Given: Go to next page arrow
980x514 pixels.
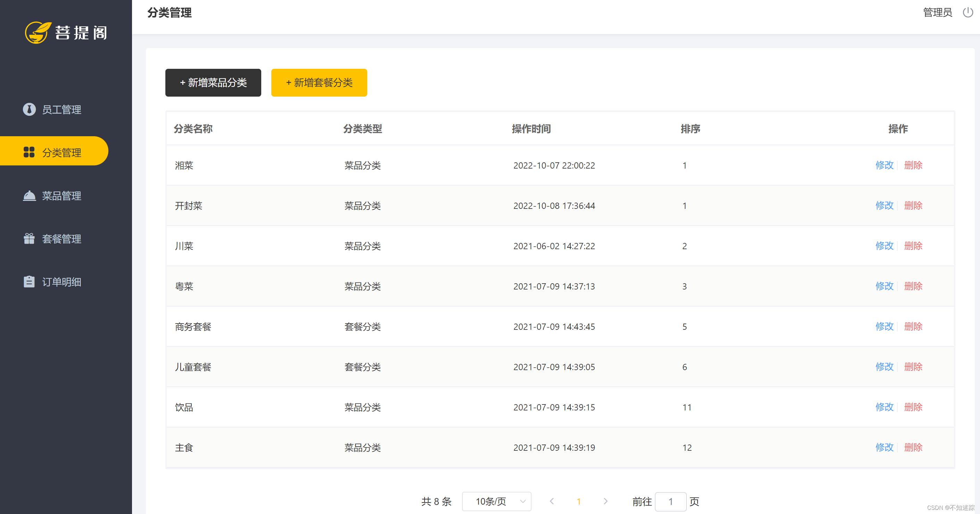Looking at the screenshot, I should (605, 501).
